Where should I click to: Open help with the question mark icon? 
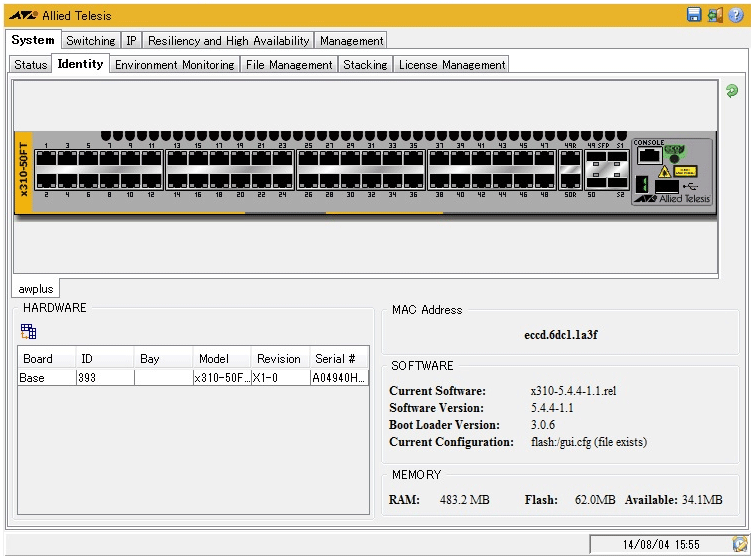(x=736, y=15)
